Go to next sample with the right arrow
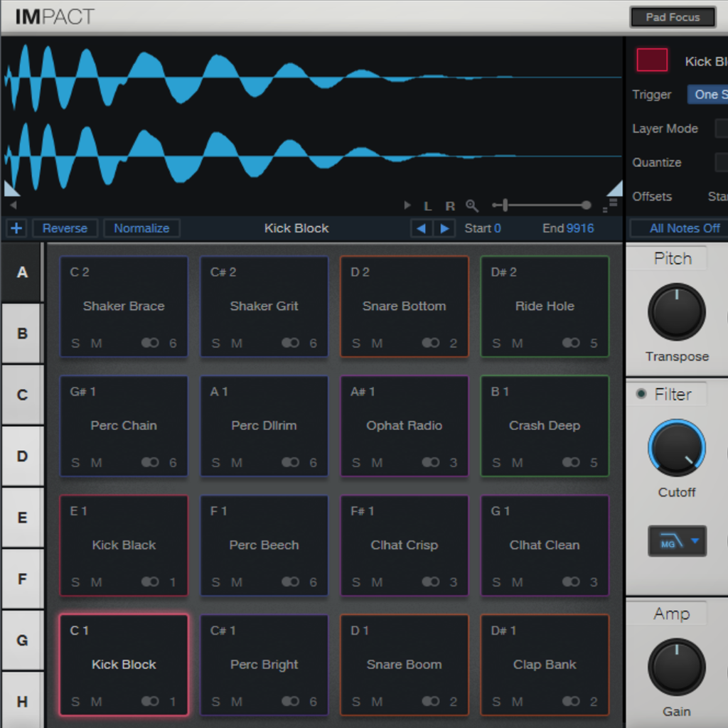 click(x=444, y=228)
